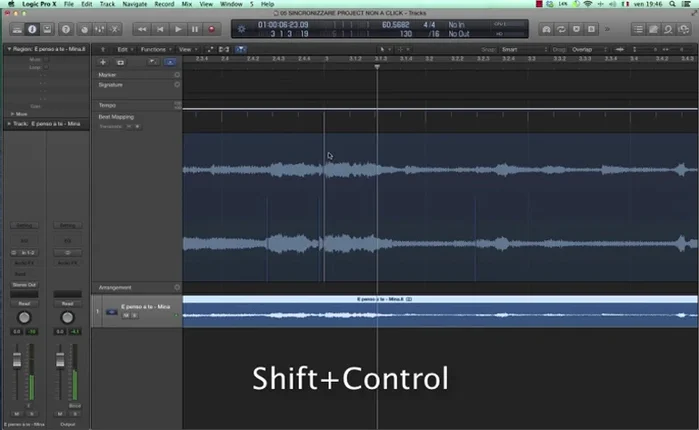Open the Library panel button
Image resolution: width=699 pixels, height=430 pixels.
17,29
